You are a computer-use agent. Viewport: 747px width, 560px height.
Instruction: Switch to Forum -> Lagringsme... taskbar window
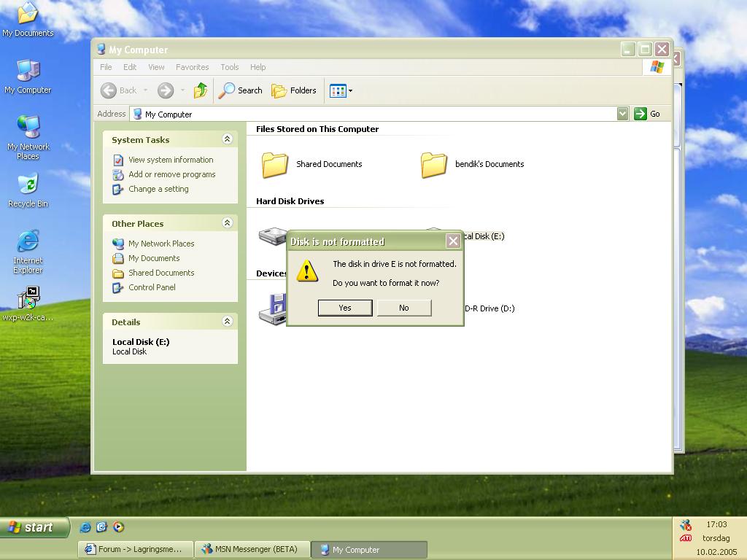(135, 550)
